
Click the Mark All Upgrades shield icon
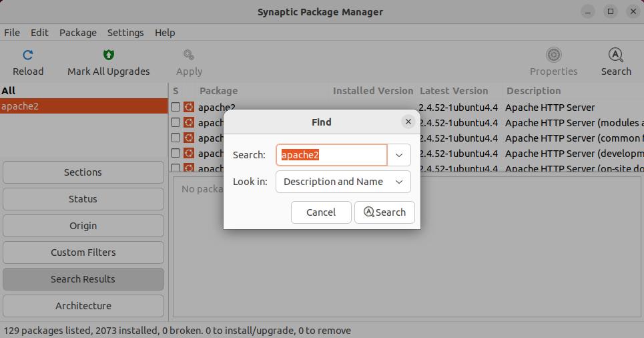pos(108,55)
